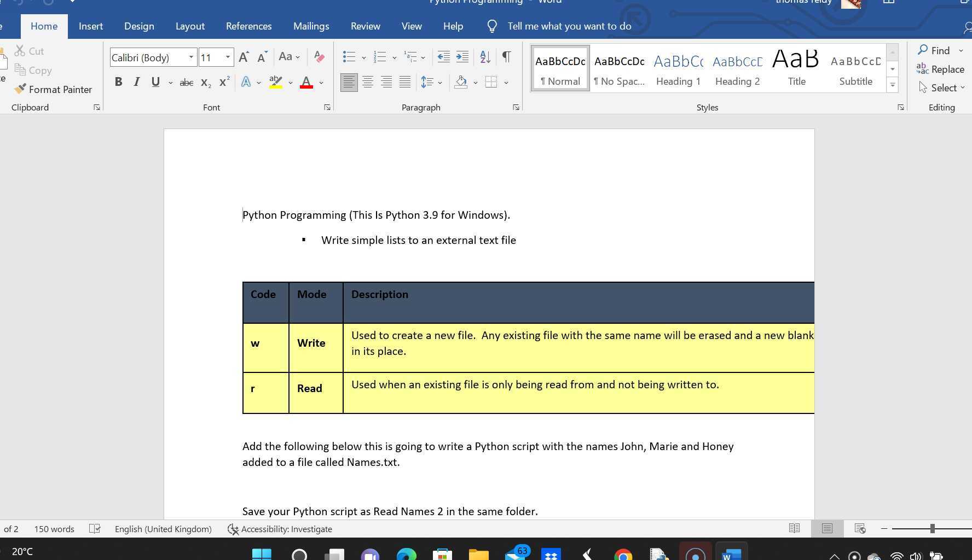972x560 pixels.
Task: Click the Replace button
Action: point(940,69)
